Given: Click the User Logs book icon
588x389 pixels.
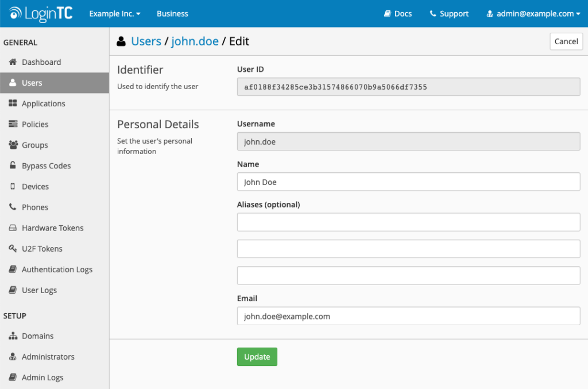Looking at the screenshot, I should tap(13, 290).
